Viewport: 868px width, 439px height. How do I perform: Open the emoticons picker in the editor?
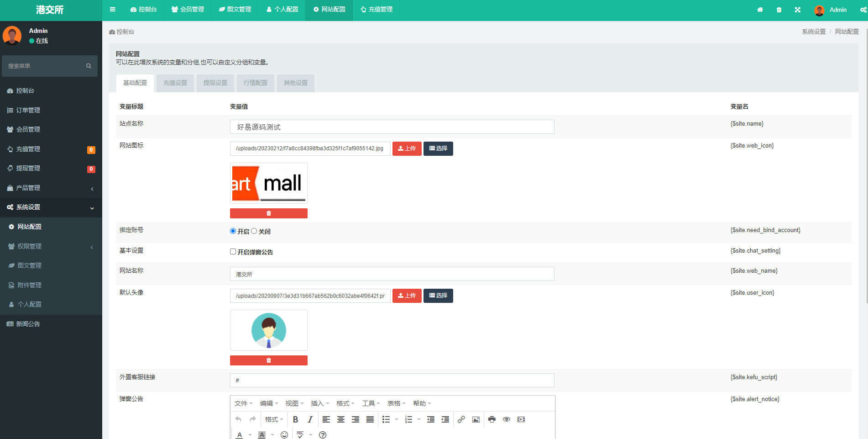284,435
